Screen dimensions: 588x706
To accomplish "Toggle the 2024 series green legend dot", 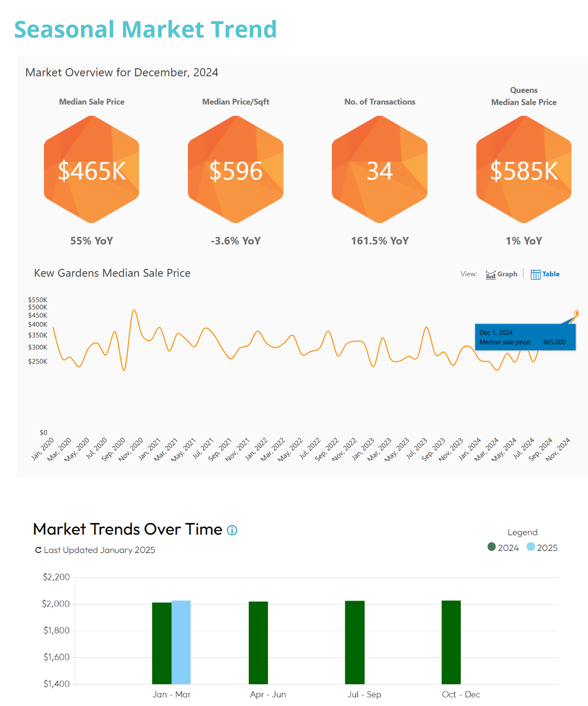I will [491, 547].
